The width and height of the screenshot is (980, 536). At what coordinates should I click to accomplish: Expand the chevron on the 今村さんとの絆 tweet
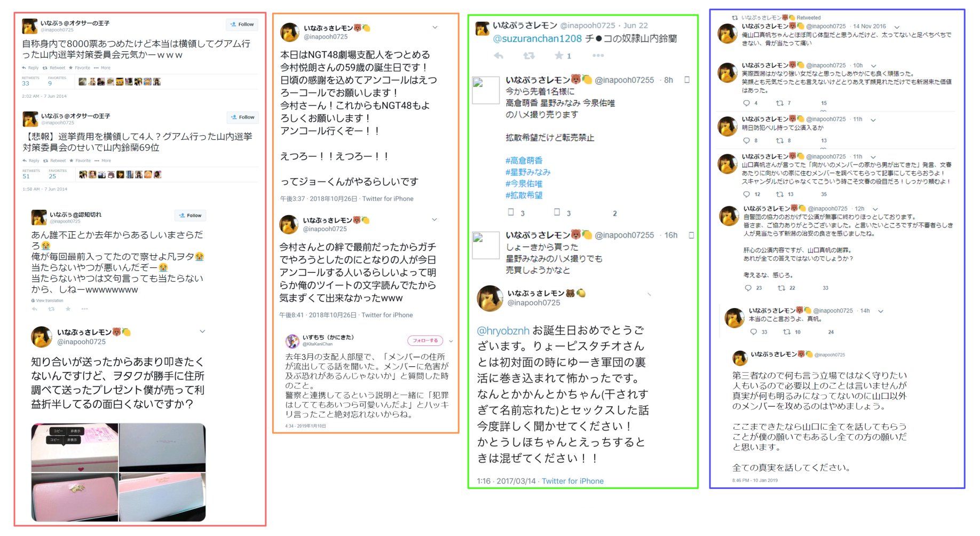(x=434, y=219)
